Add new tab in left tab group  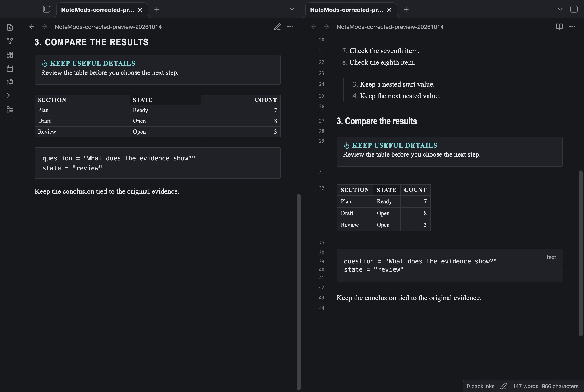pyautogui.click(x=157, y=10)
